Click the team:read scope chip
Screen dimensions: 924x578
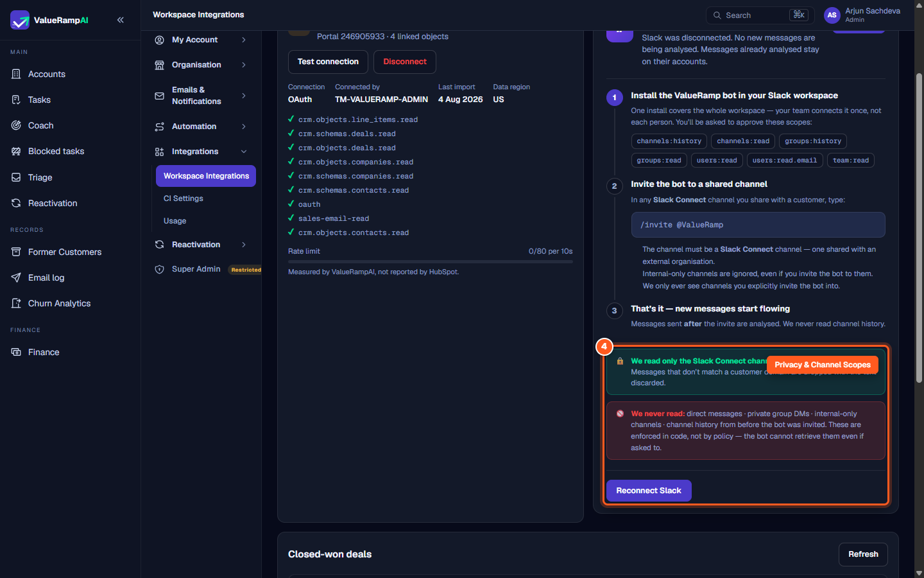851,161
